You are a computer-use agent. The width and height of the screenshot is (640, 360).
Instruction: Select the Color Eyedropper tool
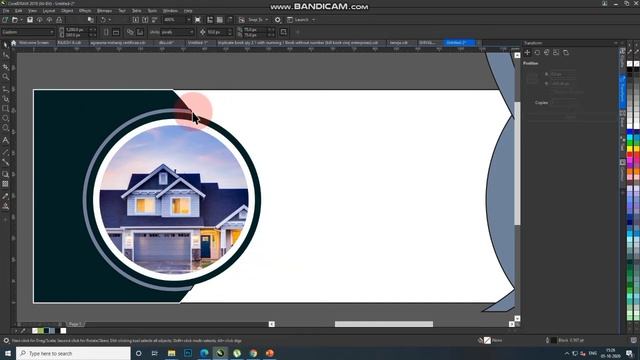click(5, 196)
